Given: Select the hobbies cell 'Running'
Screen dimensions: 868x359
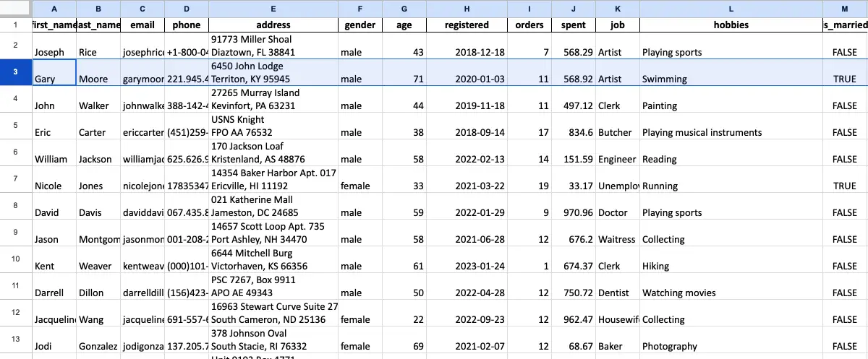Looking at the screenshot, I should [x=731, y=179].
